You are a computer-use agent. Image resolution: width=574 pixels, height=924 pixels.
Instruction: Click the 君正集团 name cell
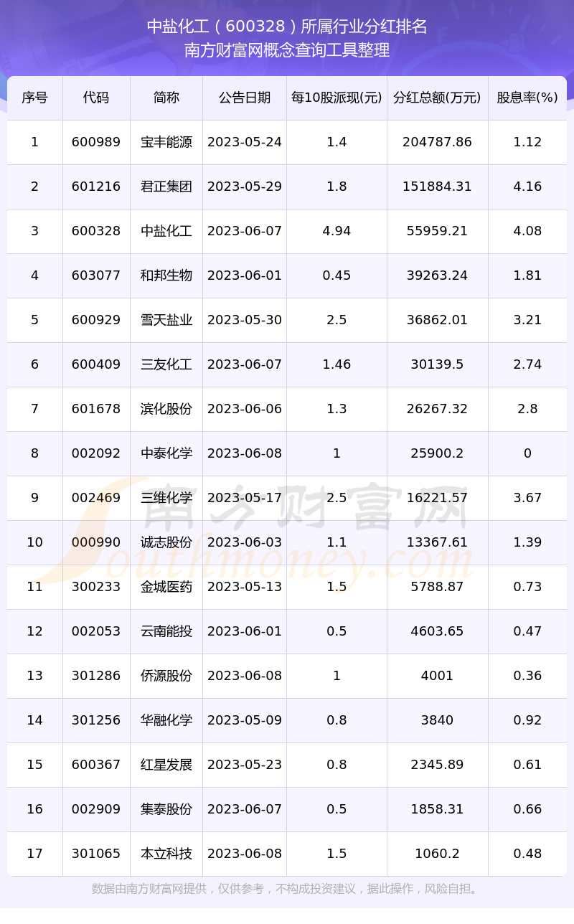166,187
